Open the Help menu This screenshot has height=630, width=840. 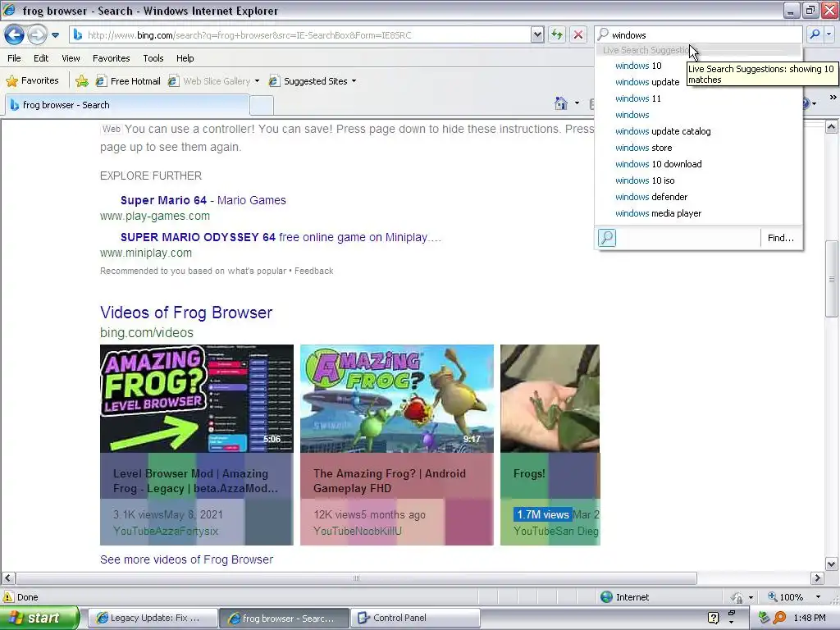[x=185, y=58]
